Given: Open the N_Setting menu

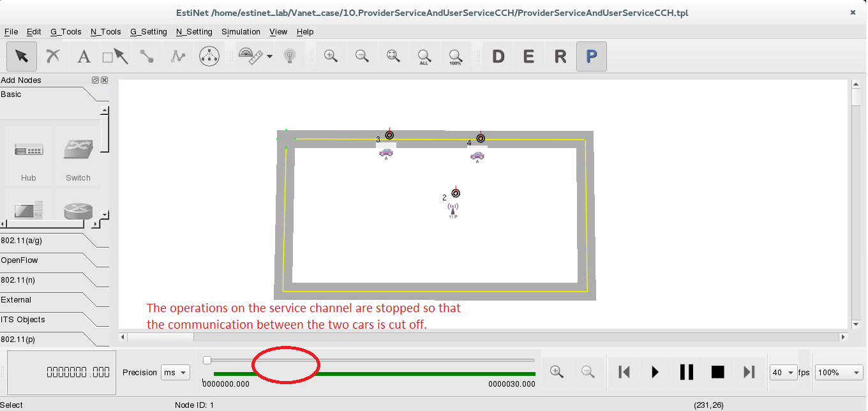Looking at the screenshot, I should (194, 31).
